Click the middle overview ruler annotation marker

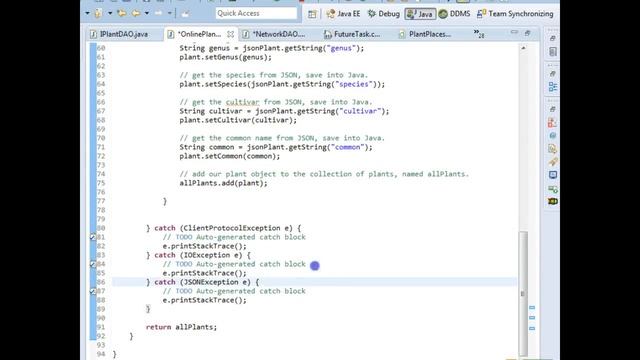click(x=532, y=318)
